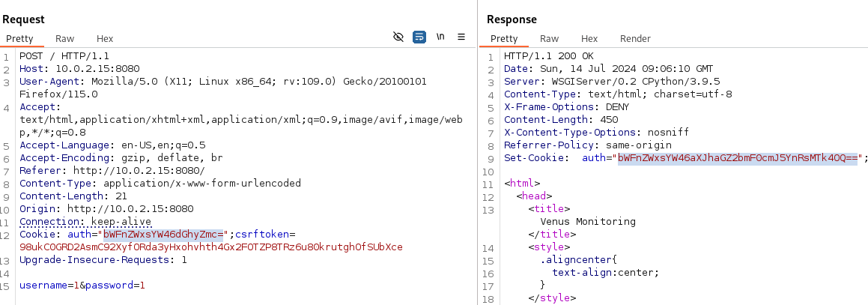Click the Request panel heading

pos(23,19)
